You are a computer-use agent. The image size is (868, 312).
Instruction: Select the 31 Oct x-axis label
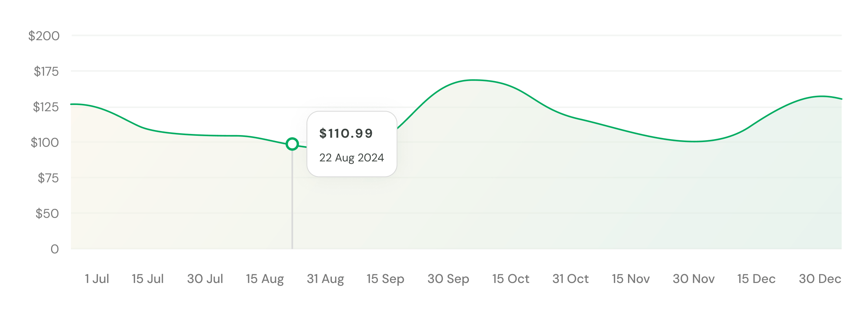click(x=570, y=279)
